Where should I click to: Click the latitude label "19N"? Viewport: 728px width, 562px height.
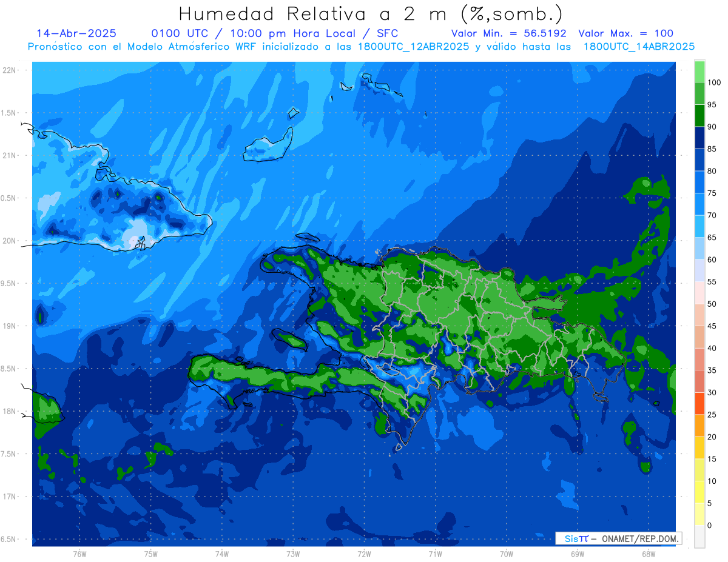[9, 326]
